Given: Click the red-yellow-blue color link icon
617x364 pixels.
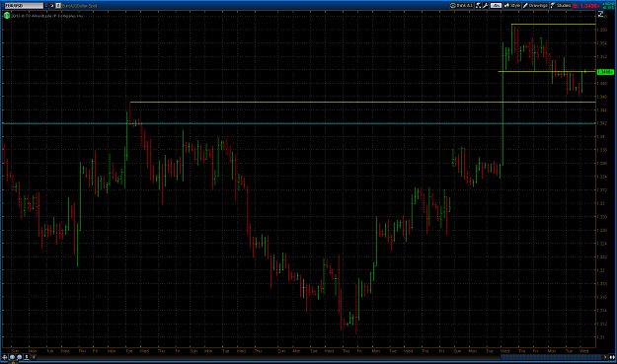Looking at the screenshot, I should click(52, 6).
